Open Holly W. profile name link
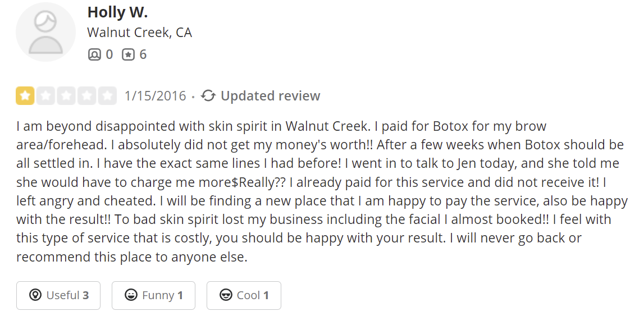Screen dimensions: 644x316 click(117, 12)
